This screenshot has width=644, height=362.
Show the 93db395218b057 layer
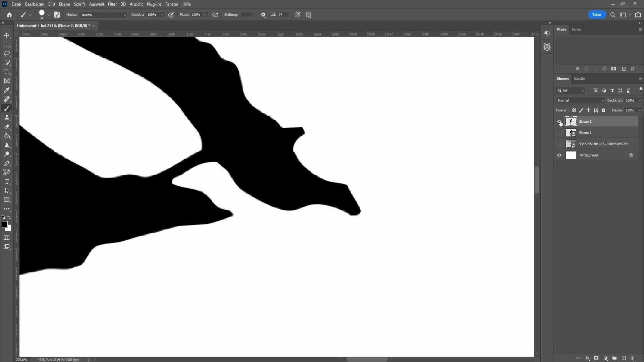559,144
